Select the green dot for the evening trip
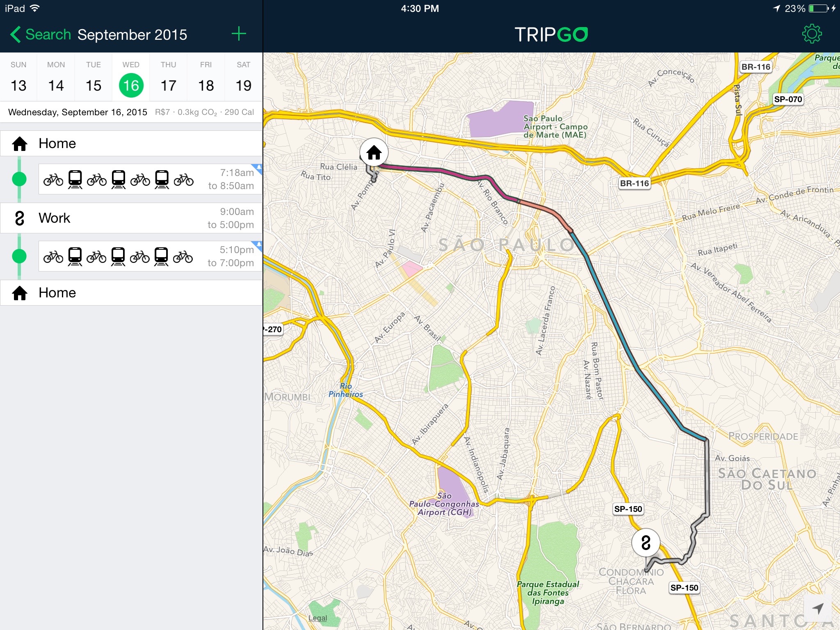 click(19, 256)
